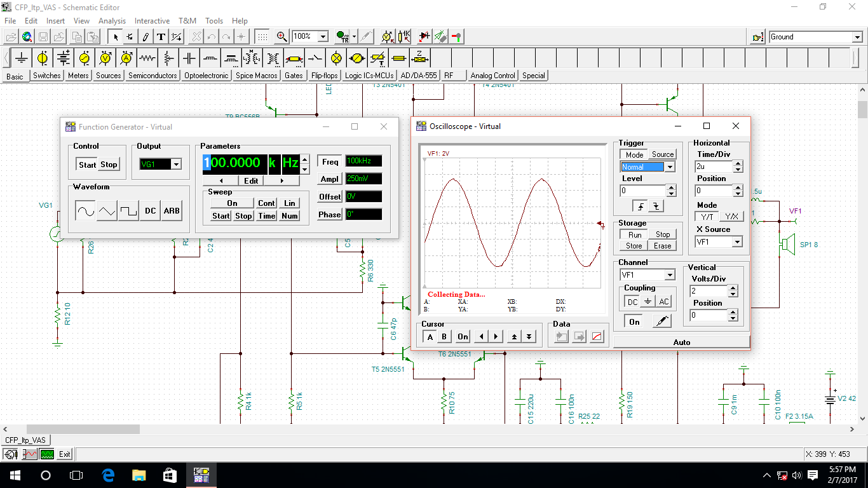
Task: Toggle the grid dots display
Action: tap(262, 36)
